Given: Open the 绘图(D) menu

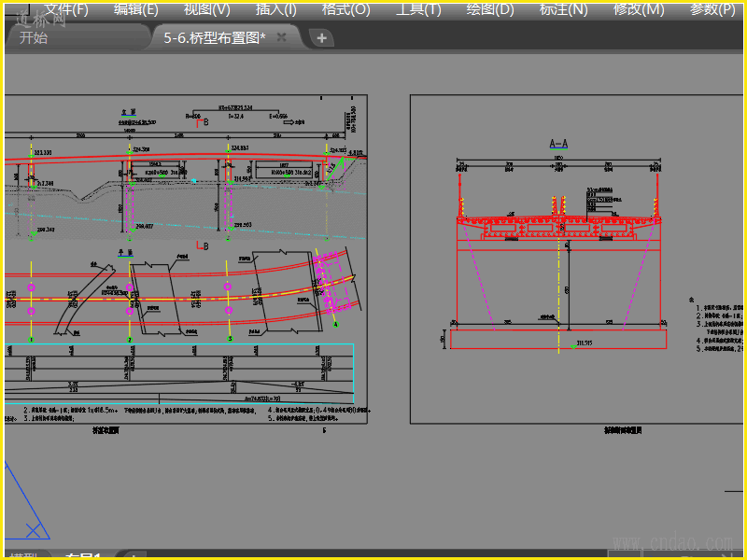Looking at the screenshot, I should (489, 9).
